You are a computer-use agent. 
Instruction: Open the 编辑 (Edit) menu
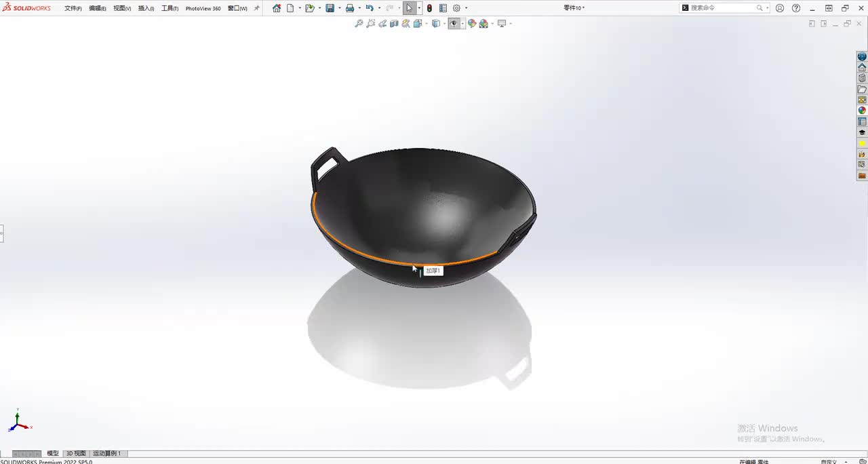click(98, 8)
